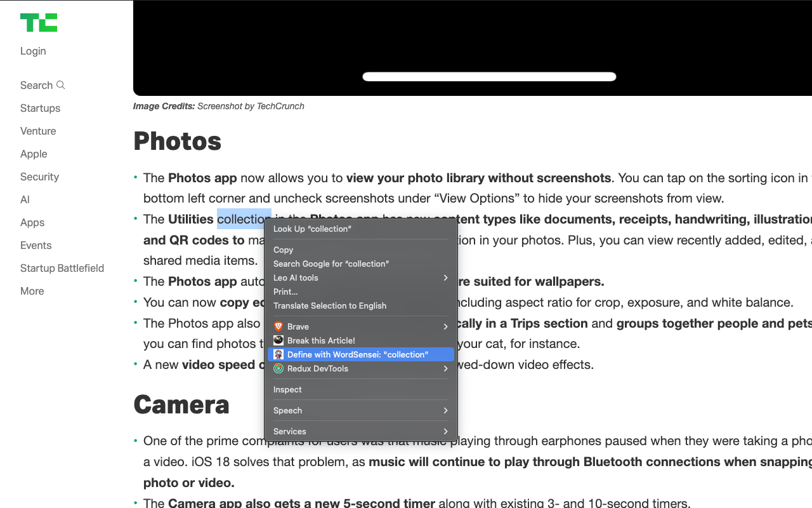This screenshot has width=812, height=508.
Task: Open Leo AI tools menu entry
Action: point(361,277)
